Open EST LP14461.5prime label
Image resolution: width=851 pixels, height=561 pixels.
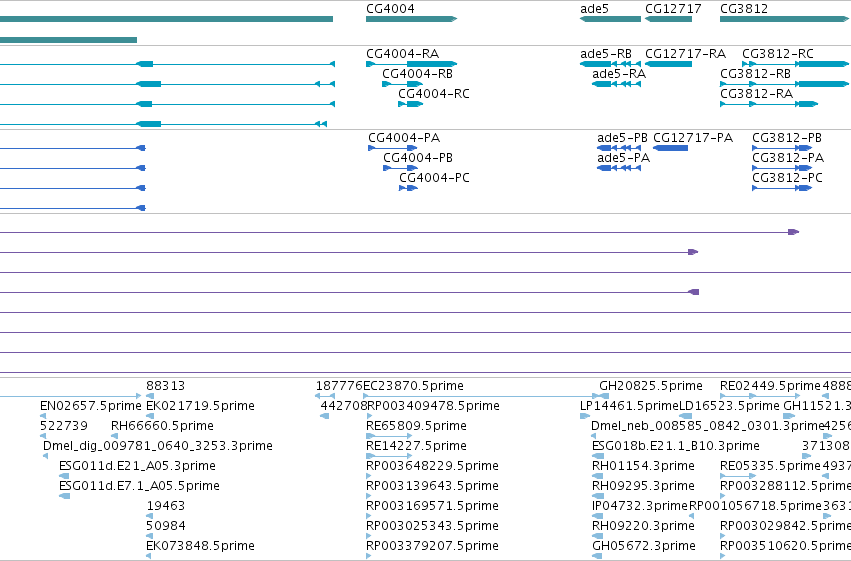tap(630, 406)
